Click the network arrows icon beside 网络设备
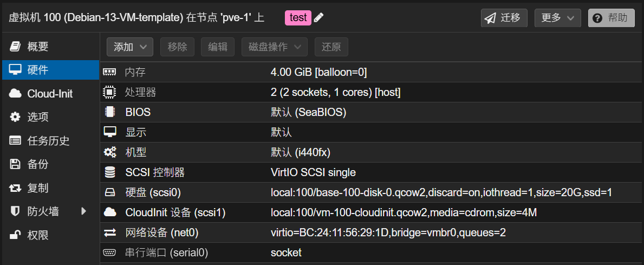The width and height of the screenshot is (644, 265). 109,232
